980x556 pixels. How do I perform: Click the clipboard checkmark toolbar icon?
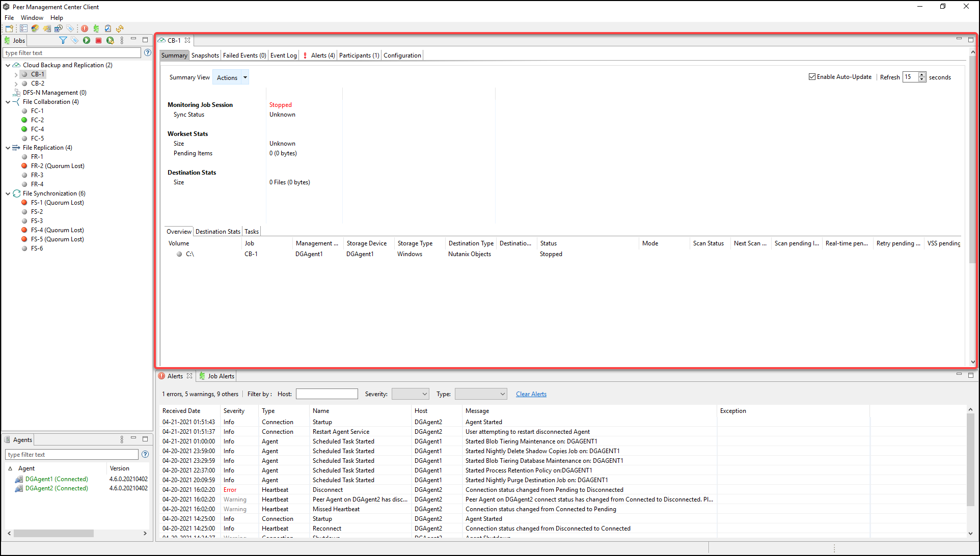(108, 29)
